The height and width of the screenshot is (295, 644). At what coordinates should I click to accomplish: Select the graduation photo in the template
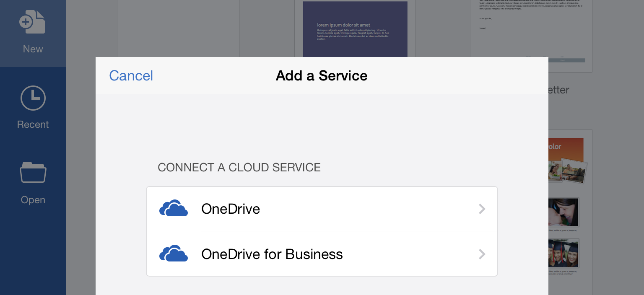pyautogui.click(x=563, y=253)
